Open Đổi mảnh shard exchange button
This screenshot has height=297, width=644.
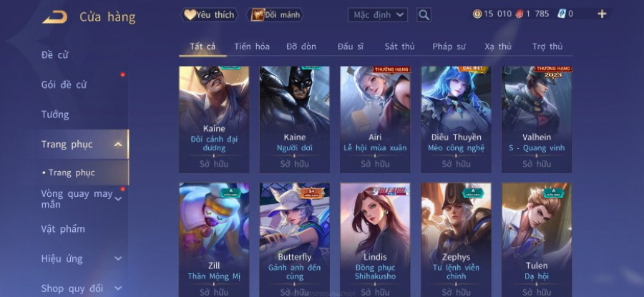pyautogui.click(x=275, y=15)
